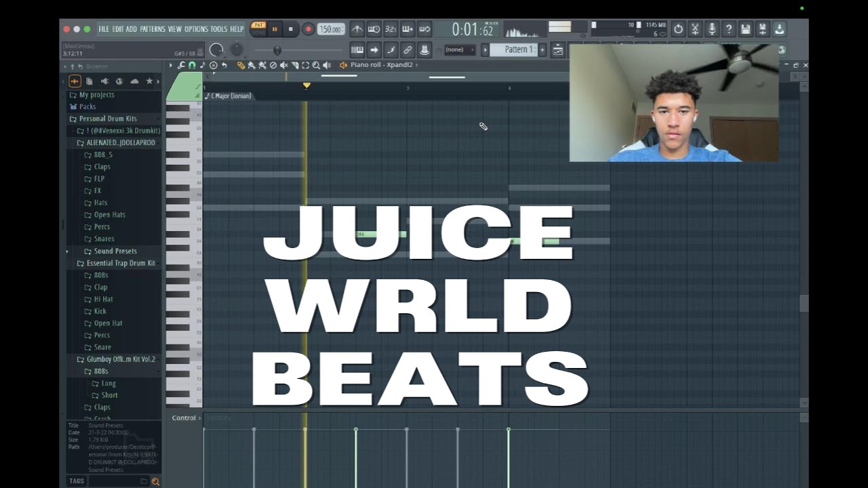Toggle auto scrolling arrow button
Viewport: 868px width, 488px height.
pos(374,49)
